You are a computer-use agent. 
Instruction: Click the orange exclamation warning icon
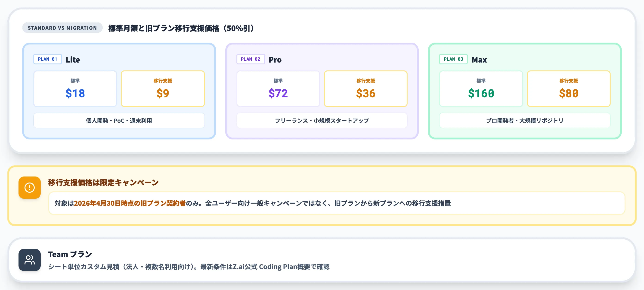click(30, 188)
